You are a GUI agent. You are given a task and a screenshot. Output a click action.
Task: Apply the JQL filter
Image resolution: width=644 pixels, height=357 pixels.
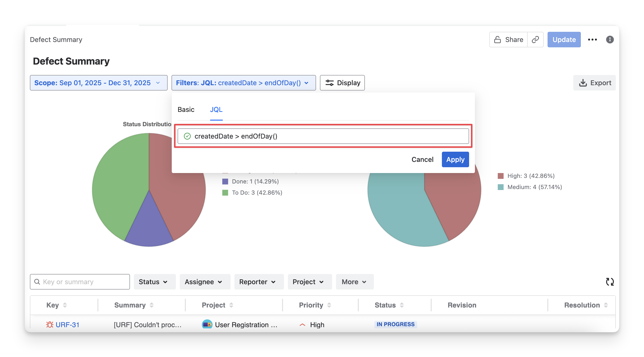pos(455,159)
